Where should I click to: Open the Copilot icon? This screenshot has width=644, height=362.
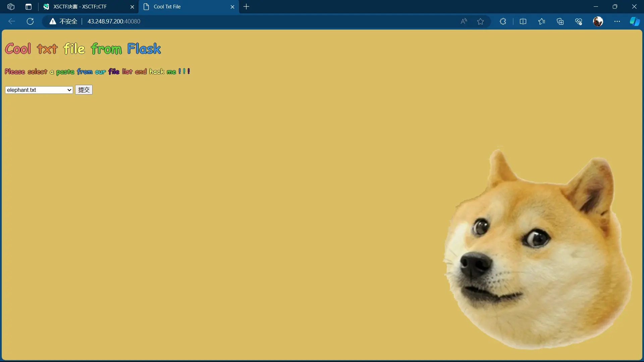pos(635,21)
